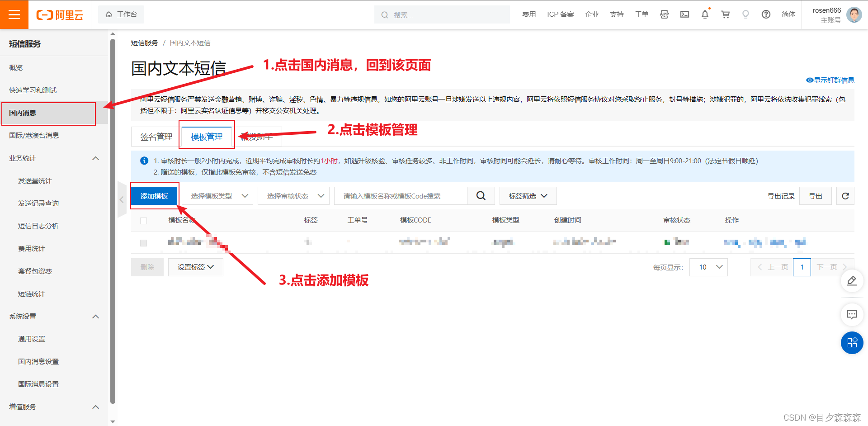Open the 标签筛选 dropdown
Screen dimensions: 868x426
tap(528, 196)
